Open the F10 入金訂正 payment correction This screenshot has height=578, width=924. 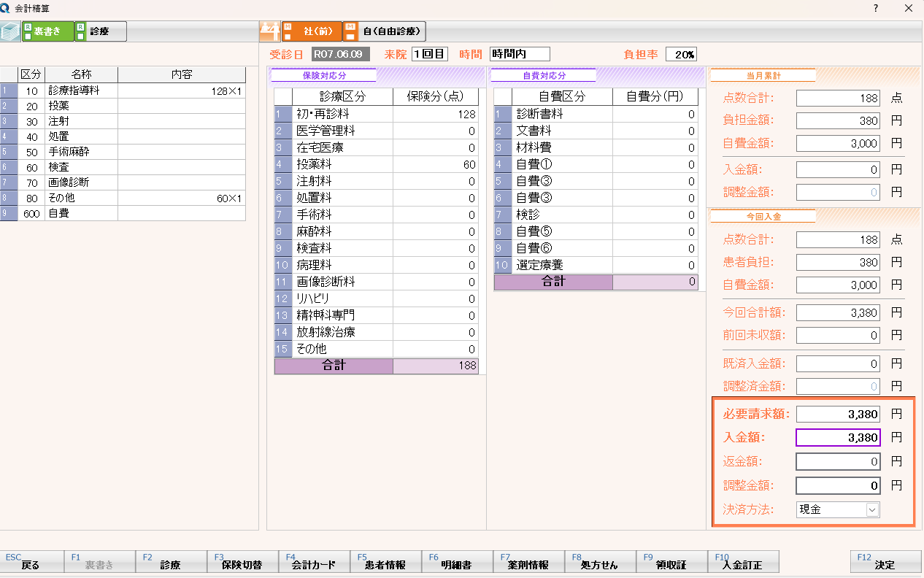(x=743, y=561)
